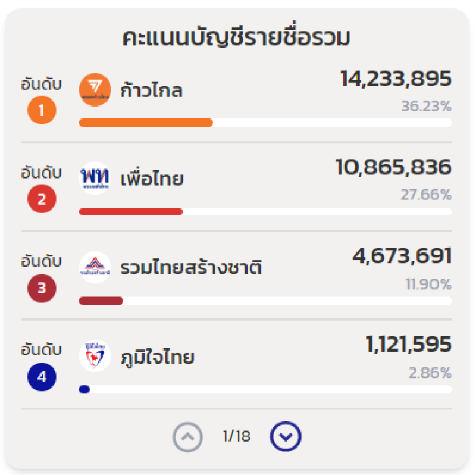Image resolution: width=476 pixels, height=475 pixels.
Task: Select the ก้าวไกล party name
Action: tap(152, 90)
